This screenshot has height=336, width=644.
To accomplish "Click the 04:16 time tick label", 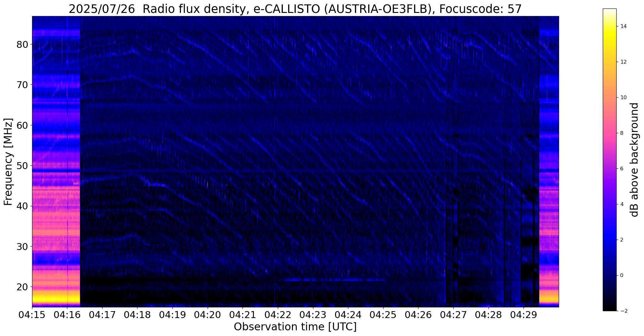I will 67,315.
